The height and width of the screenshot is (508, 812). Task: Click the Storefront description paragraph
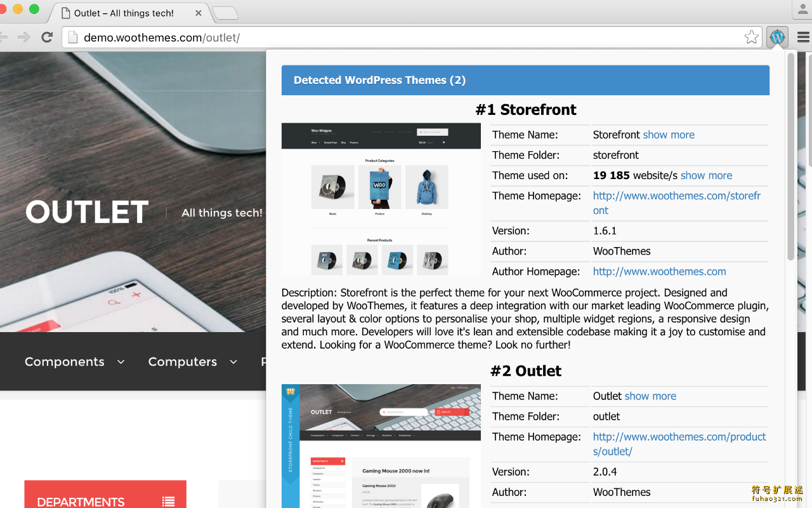tap(525, 319)
